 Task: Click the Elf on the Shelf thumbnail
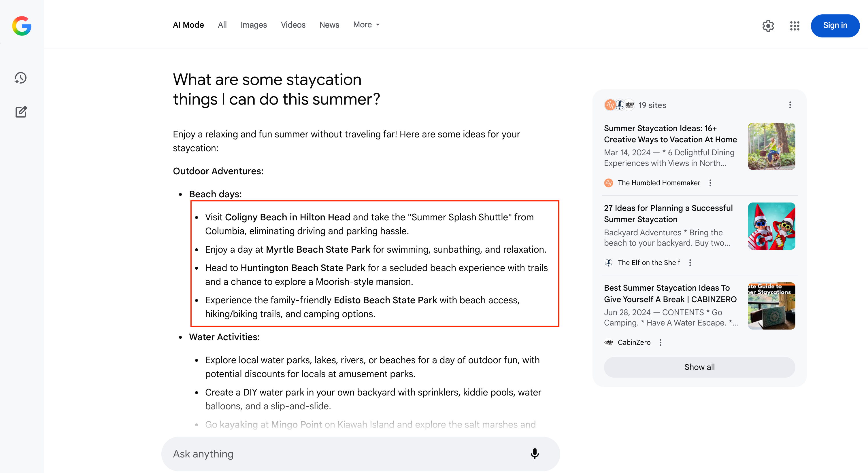pos(771,226)
